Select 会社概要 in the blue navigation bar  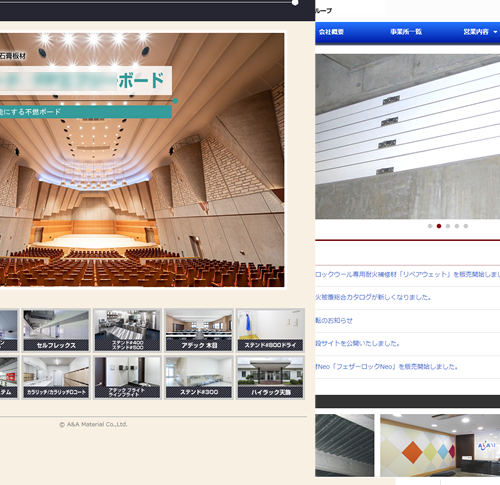331,32
